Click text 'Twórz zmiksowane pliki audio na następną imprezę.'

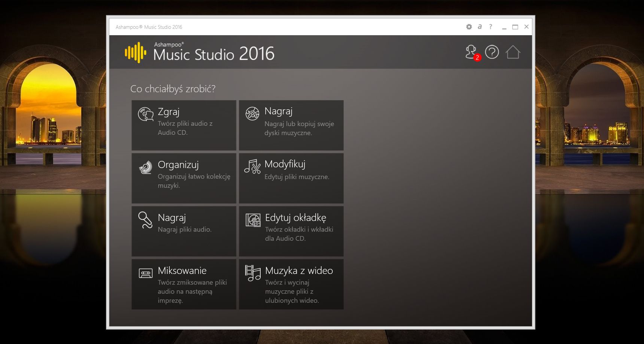[x=192, y=291]
